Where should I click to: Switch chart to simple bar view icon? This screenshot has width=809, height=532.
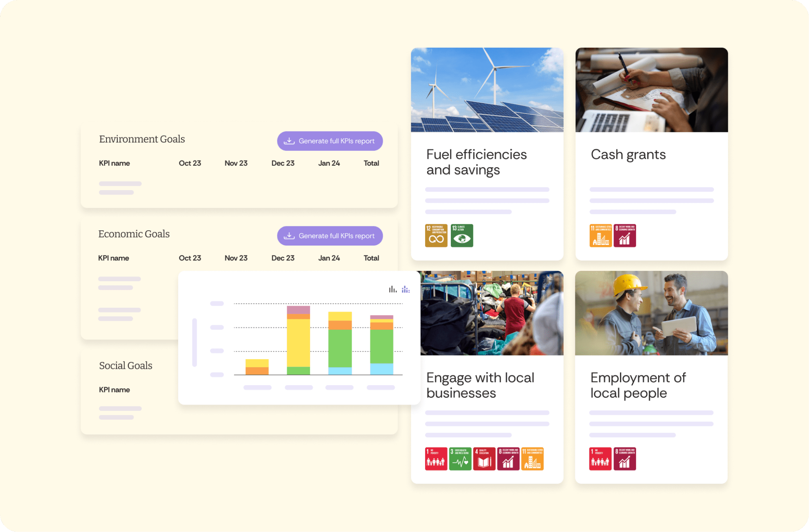click(392, 289)
